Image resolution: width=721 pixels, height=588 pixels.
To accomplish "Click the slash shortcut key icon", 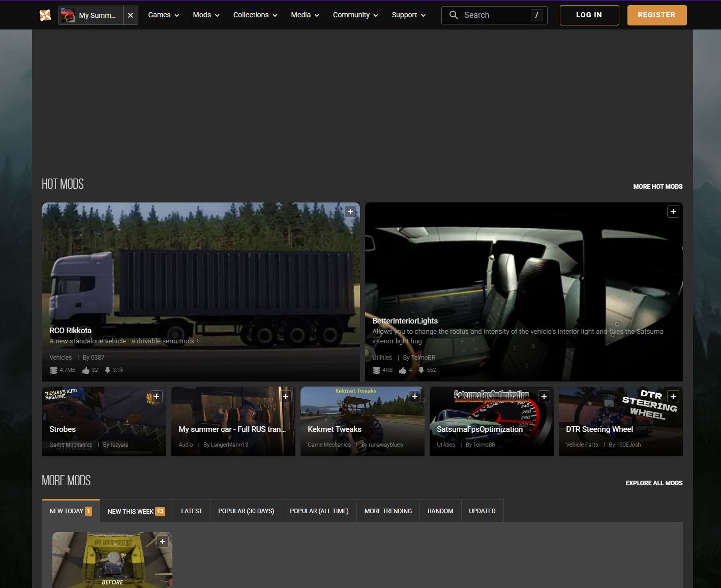I will (x=537, y=15).
